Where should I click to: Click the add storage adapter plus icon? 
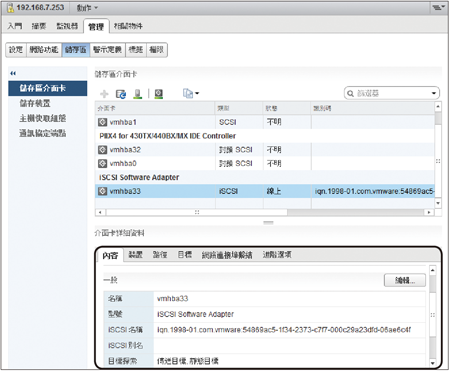coord(104,94)
